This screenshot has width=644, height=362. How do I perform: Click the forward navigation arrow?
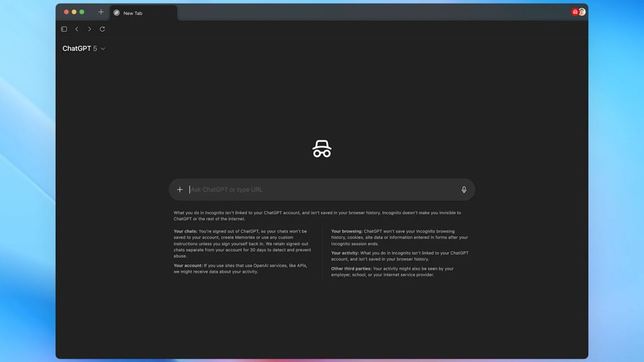pos(89,29)
